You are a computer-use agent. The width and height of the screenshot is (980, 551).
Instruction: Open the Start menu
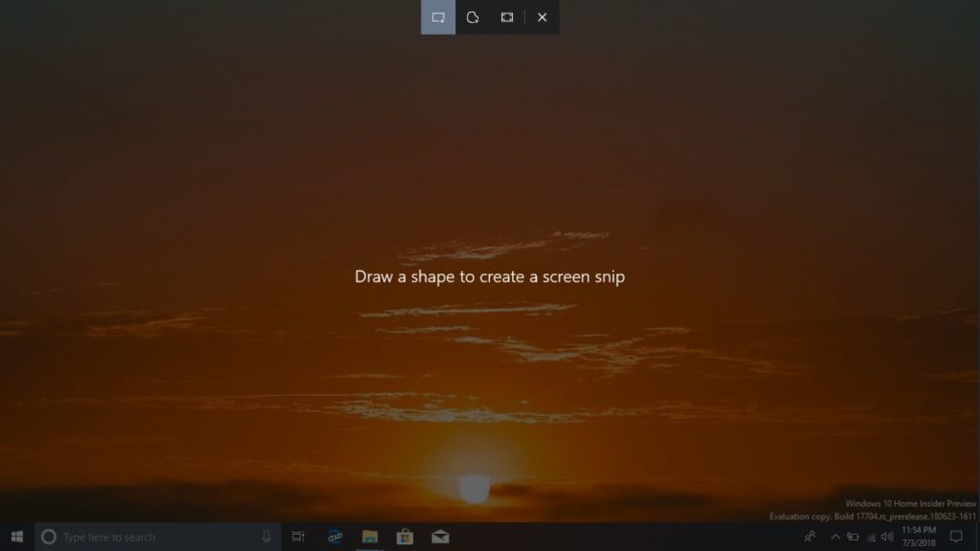point(14,537)
